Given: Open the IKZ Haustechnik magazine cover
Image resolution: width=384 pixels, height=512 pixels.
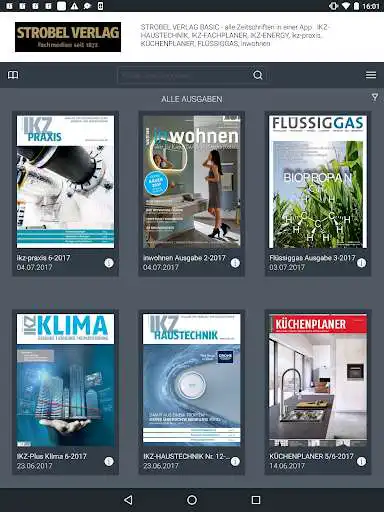Looking at the screenshot, I should 192,380.
